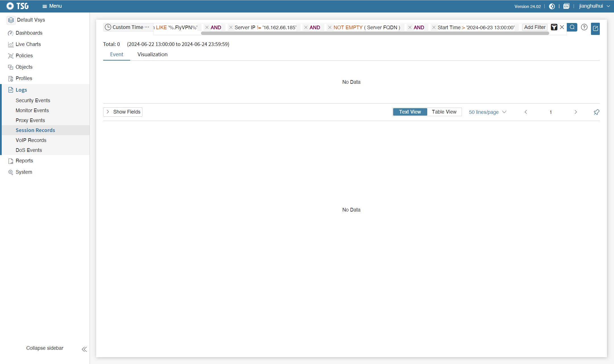Open the 50 lines/page dropdown
The height and width of the screenshot is (364, 614).
[x=487, y=112]
